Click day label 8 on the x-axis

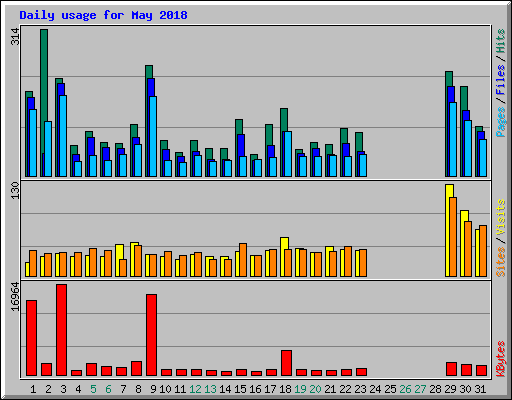[x=138, y=389]
